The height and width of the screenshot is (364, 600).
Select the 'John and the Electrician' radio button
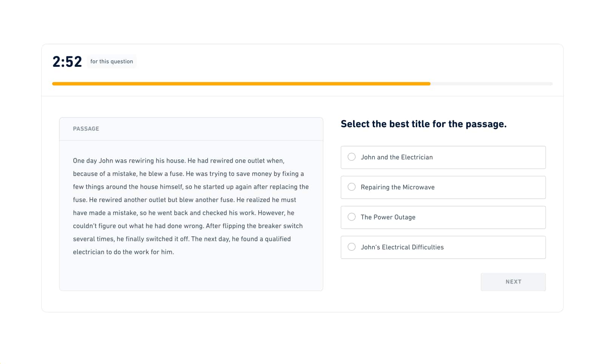(x=352, y=157)
